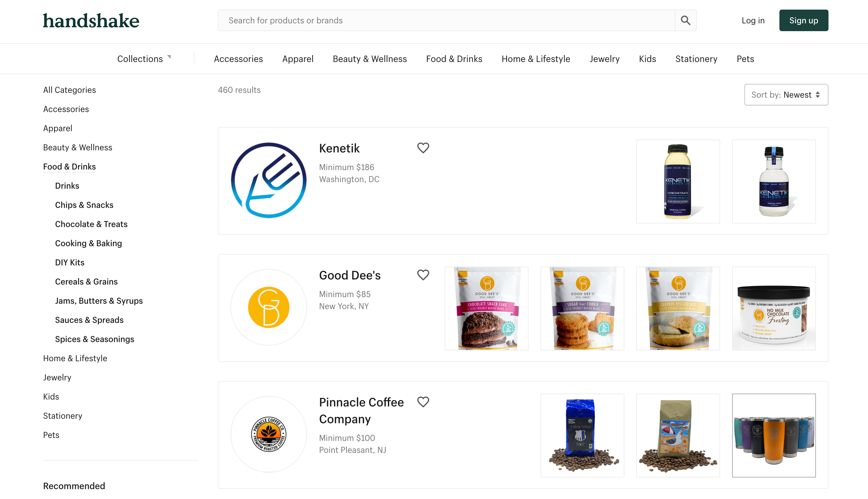Viewport: 868px width, 499px height.
Task: Toggle the heart for Good Dee's
Action: [x=423, y=275]
